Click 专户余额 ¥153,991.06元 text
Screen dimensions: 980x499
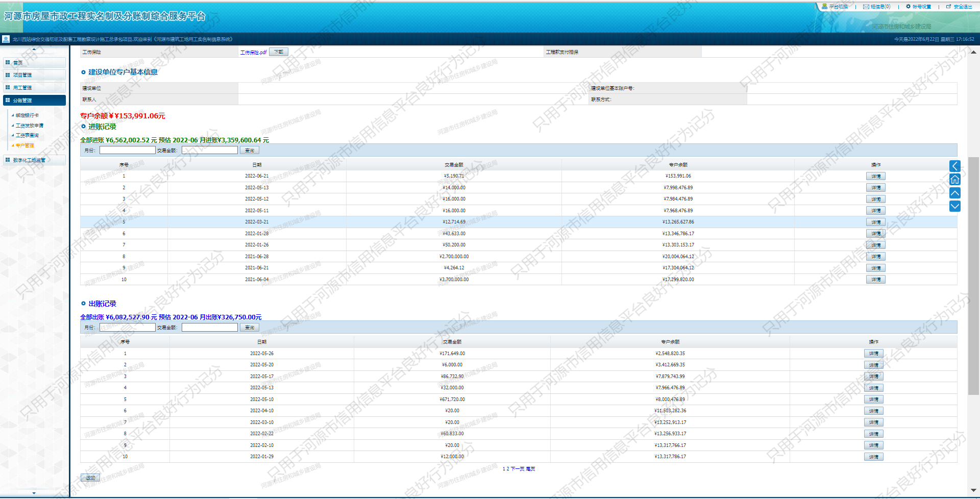(x=122, y=116)
